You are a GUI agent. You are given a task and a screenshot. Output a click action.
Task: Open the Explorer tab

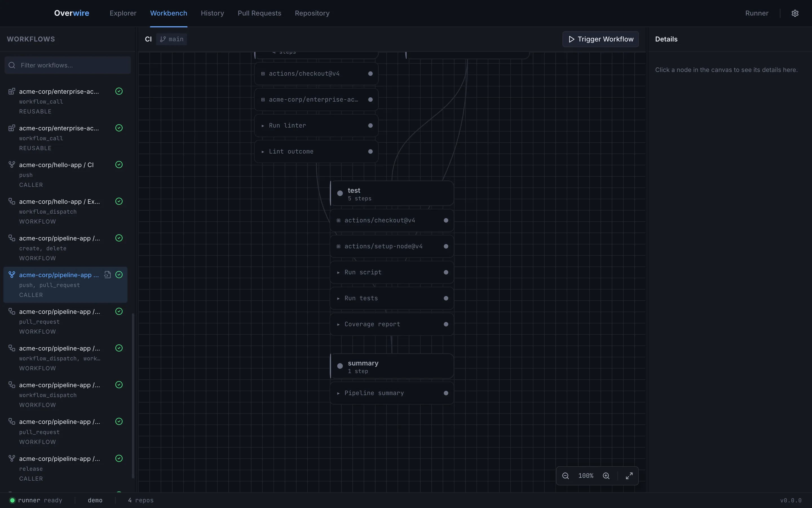click(123, 13)
